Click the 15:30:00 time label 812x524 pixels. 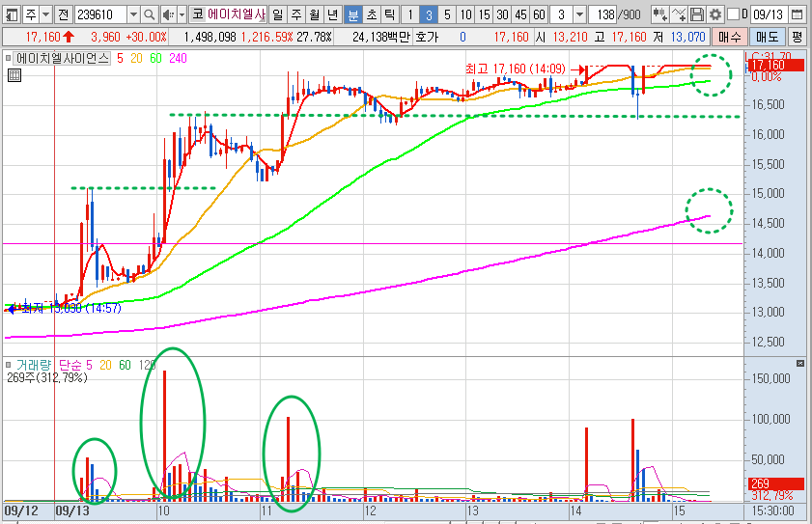(x=772, y=511)
